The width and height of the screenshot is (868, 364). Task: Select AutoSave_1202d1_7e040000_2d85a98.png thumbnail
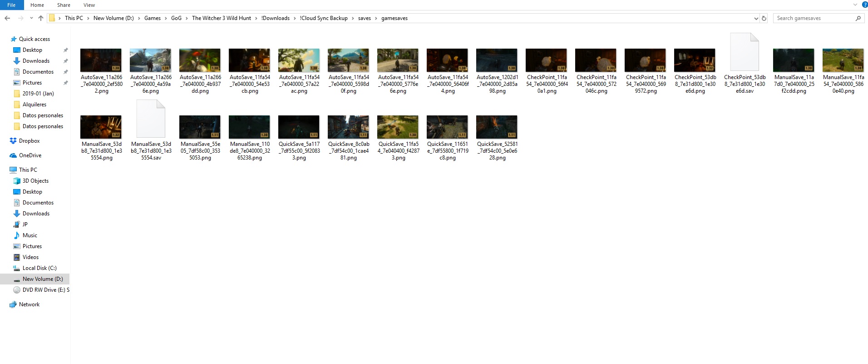[x=497, y=60]
